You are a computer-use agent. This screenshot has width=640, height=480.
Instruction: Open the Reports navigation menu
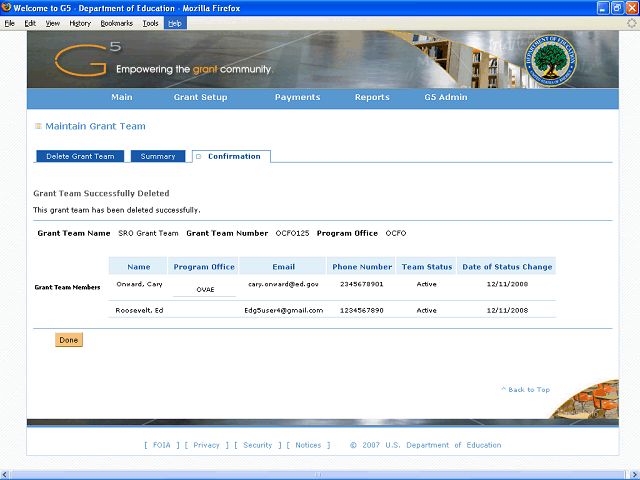pyautogui.click(x=372, y=98)
